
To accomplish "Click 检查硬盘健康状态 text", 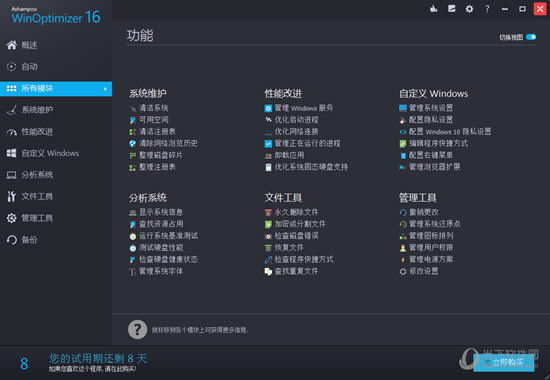I will click(168, 259).
